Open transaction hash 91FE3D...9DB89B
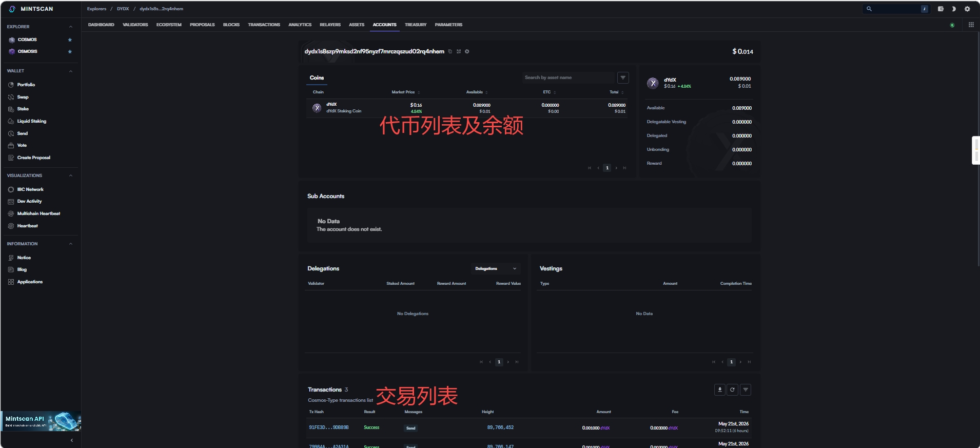Image resolution: width=980 pixels, height=448 pixels. 329,427
